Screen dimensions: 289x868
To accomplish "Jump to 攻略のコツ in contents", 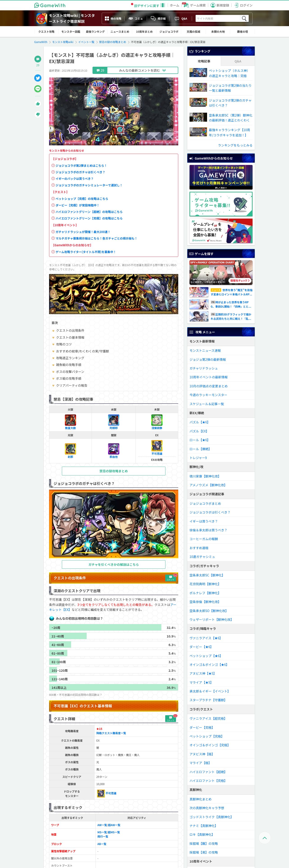I will (64, 344).
